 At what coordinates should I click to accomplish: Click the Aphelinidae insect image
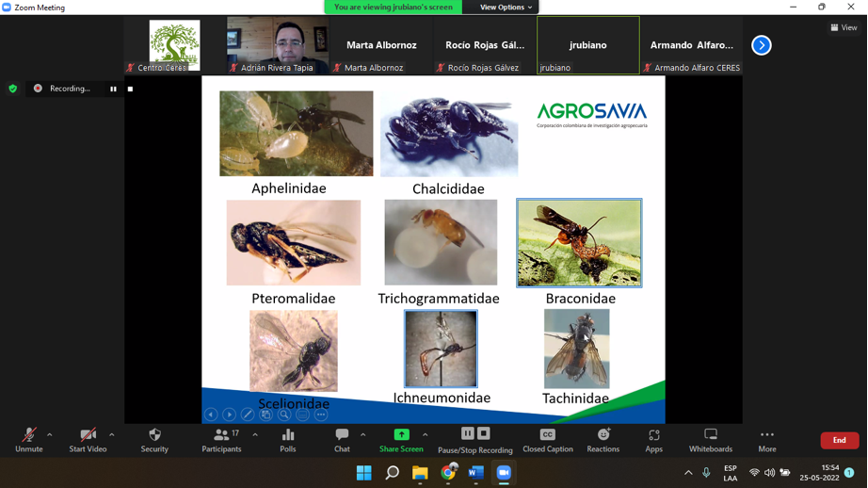pyautogui.click(x=297, y=134)
